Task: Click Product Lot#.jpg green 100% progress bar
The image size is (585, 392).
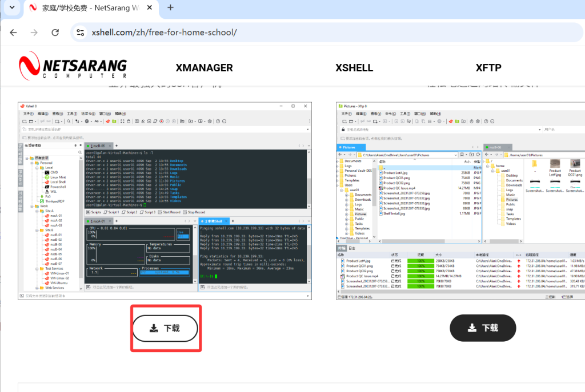Action: click(420, 261)
